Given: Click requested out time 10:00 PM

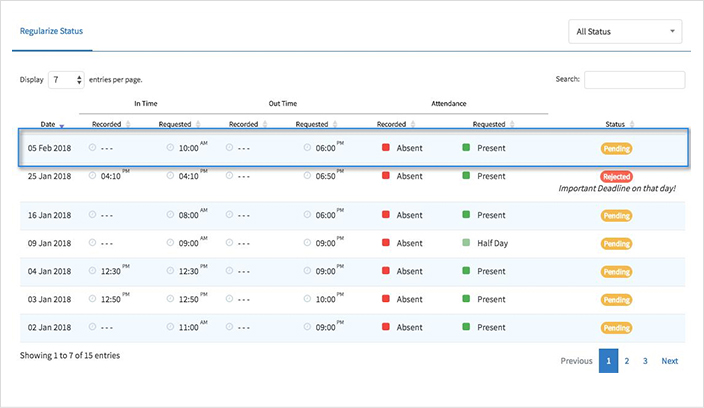Looking at the screenshot, I should [330, 298].
